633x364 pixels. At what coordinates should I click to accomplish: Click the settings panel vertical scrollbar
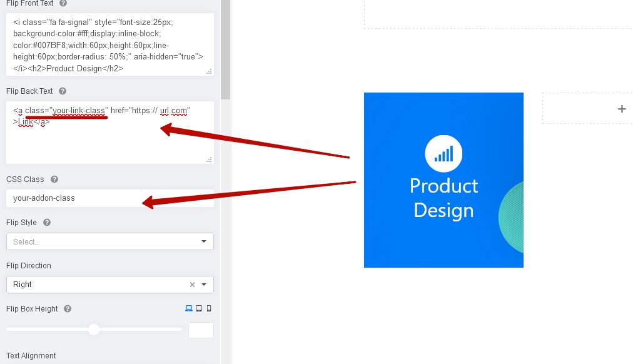(225, 50)
